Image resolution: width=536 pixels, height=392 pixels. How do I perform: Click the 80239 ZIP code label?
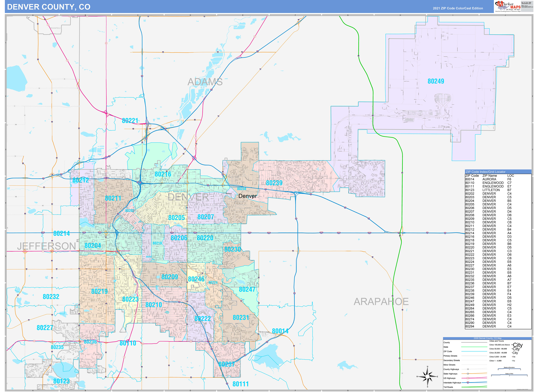(x=274, y=183)
